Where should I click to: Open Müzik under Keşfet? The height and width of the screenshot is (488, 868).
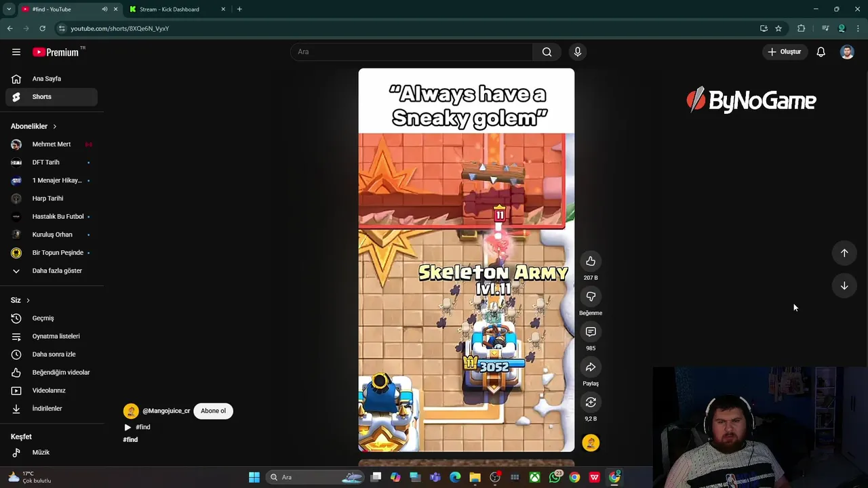(x=52, y=452)
